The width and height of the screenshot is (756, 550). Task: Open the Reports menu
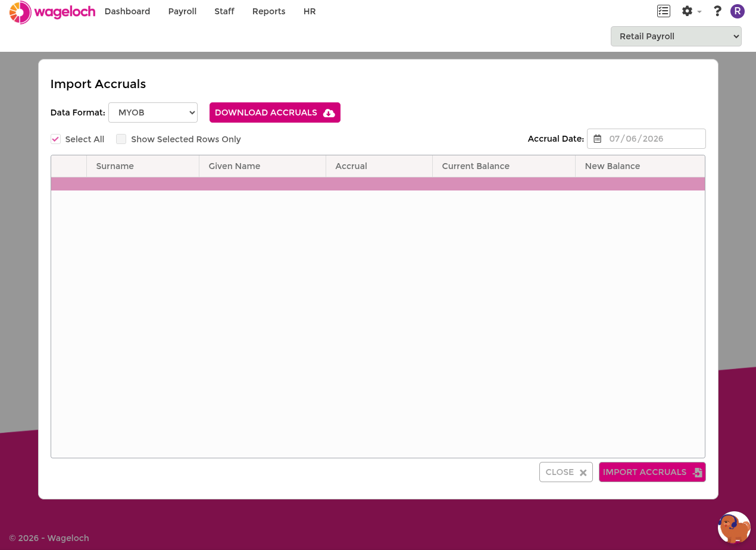[x=268, y=11]
